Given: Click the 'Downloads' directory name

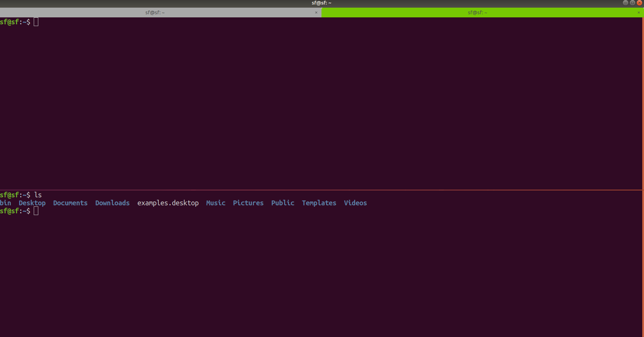Looking at the screenshot, I should point(112,203).
